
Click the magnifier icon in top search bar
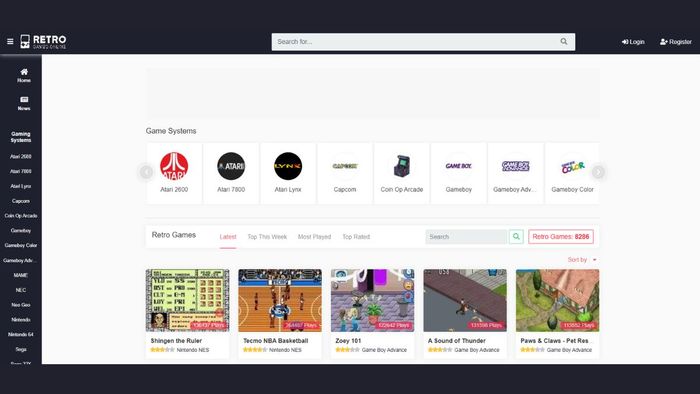(x=564, y=41)
